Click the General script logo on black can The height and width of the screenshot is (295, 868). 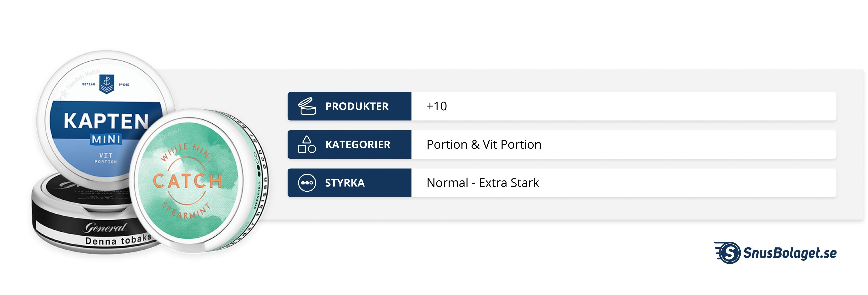click(105, 228)
